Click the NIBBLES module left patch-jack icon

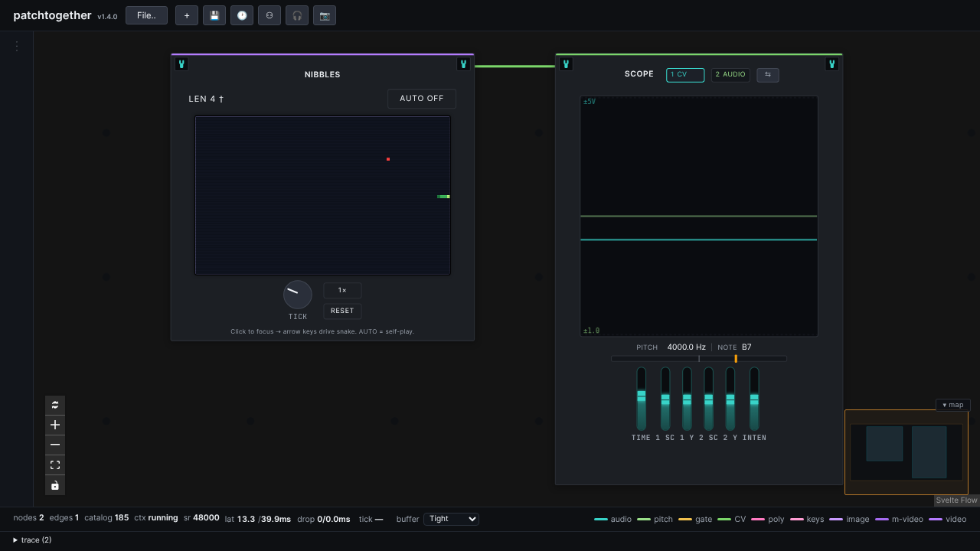click(x=181, y=64)
